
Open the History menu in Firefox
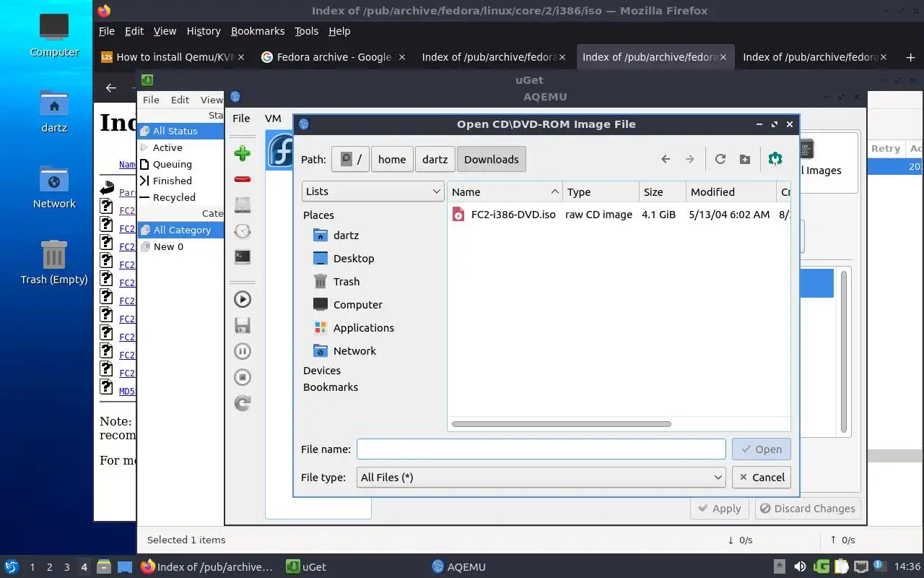(x=204, y=31)
